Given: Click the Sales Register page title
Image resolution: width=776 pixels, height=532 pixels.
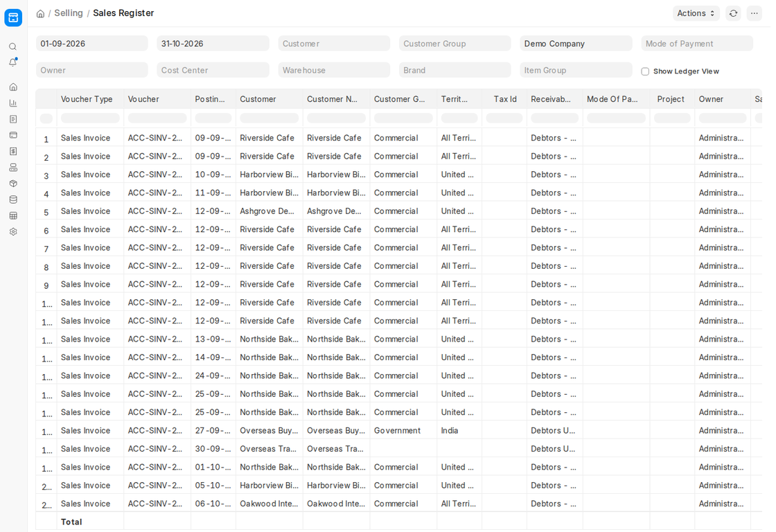Looking at the screenshot, I should [x=123, y=13].
